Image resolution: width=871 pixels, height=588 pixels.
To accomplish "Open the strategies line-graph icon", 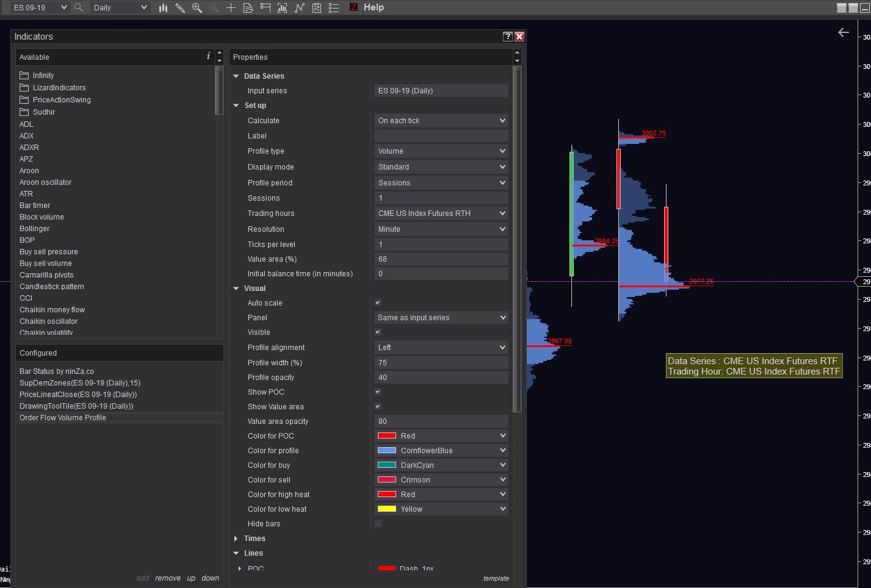I will [299, 8].
